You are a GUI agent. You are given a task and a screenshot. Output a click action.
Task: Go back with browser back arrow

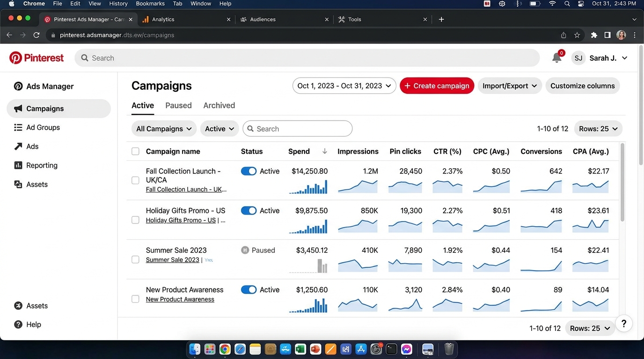pos(9,35)
